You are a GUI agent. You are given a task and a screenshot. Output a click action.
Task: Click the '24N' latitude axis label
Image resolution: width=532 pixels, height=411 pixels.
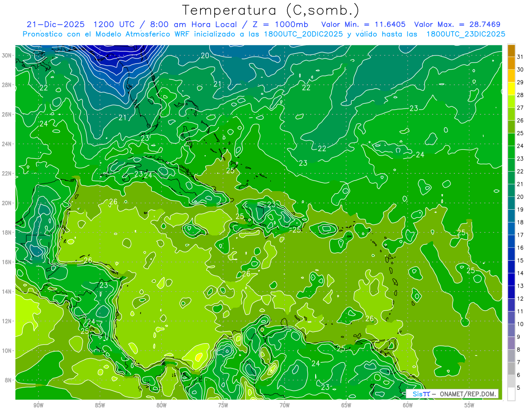point(8,144)
